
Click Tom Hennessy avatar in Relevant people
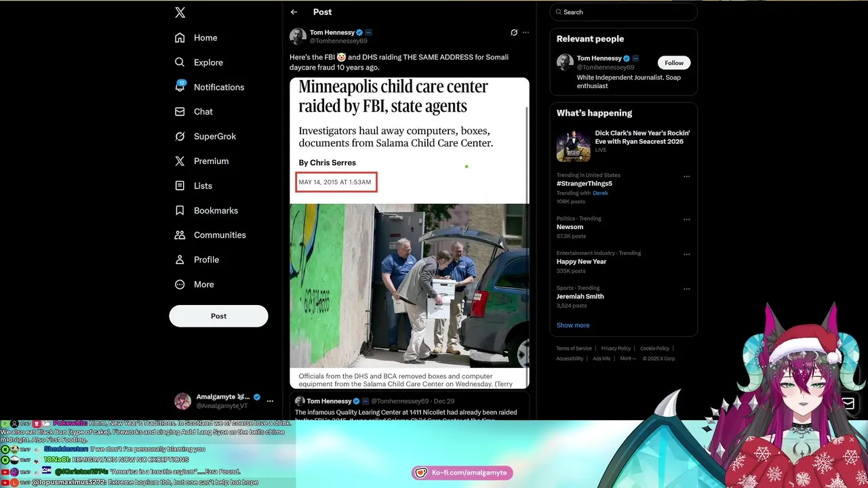[x=565, y=62]
